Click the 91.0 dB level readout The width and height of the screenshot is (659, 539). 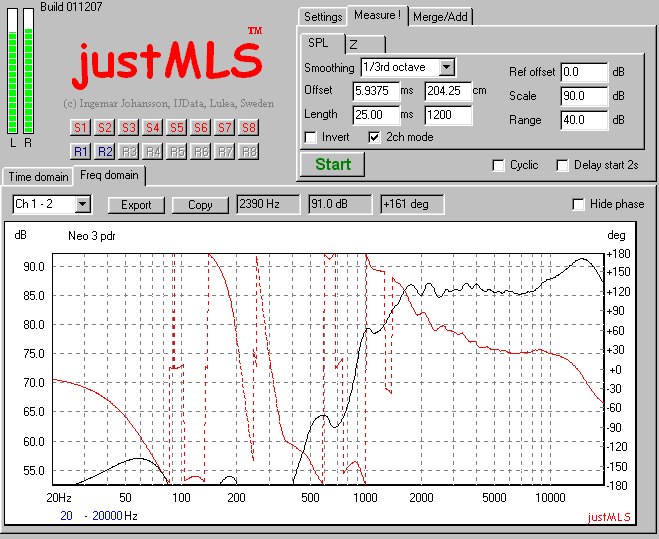(x=340, y=204)
